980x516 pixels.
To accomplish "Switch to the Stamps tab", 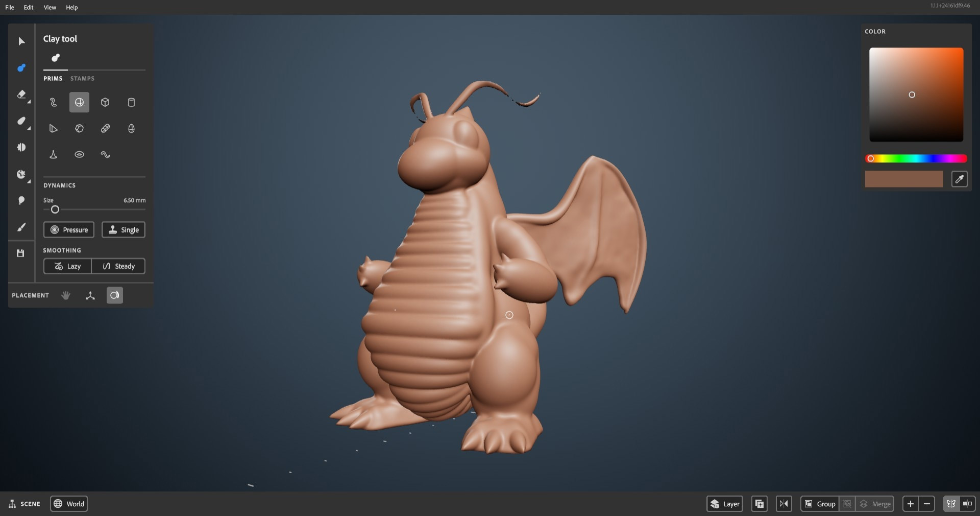I will 82,79.
